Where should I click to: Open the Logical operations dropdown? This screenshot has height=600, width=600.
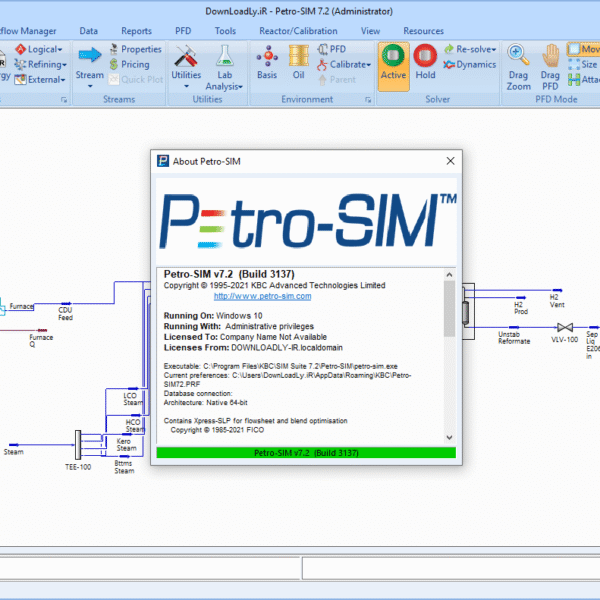(x=39, y=49)
